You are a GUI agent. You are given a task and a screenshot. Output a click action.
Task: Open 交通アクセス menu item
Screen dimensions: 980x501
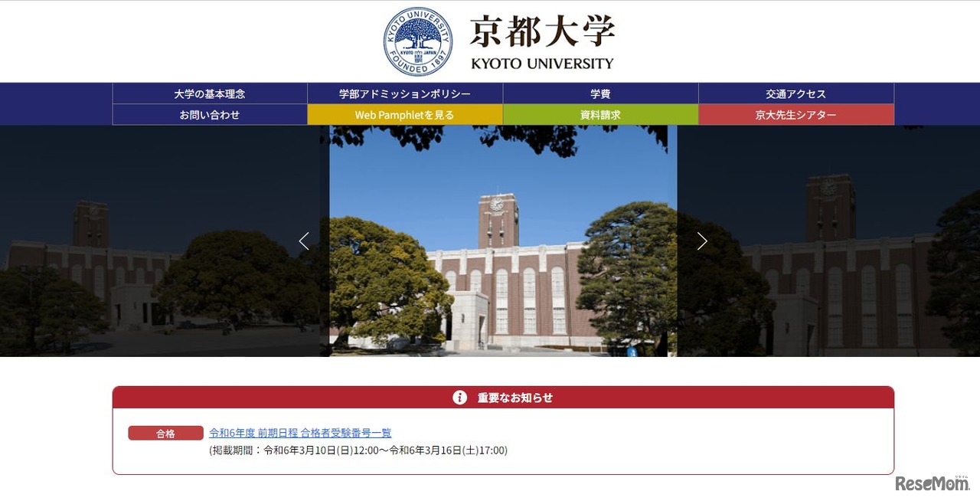point(796,93)
